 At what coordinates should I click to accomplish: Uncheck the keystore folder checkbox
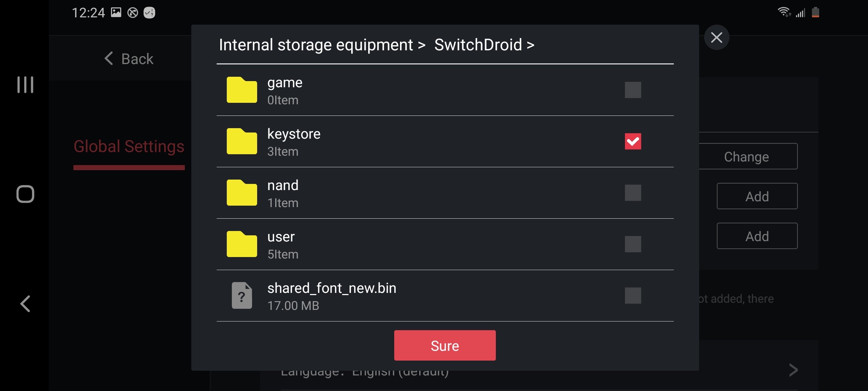[633, 141]
